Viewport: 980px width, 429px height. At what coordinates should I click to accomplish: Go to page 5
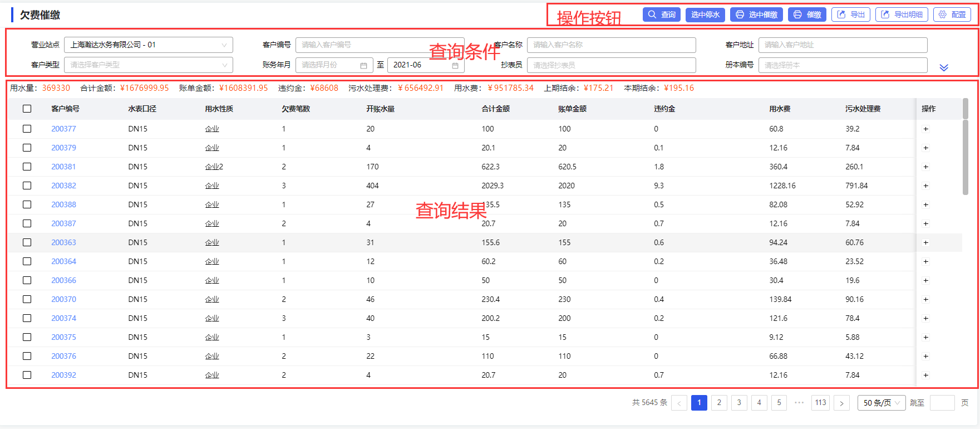pos(779,403)
